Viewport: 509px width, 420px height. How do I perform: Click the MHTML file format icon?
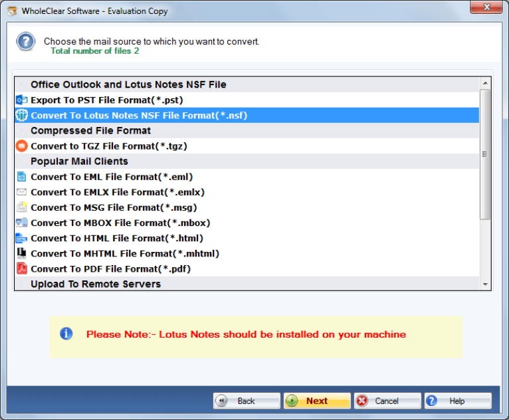tap(21, 253)
